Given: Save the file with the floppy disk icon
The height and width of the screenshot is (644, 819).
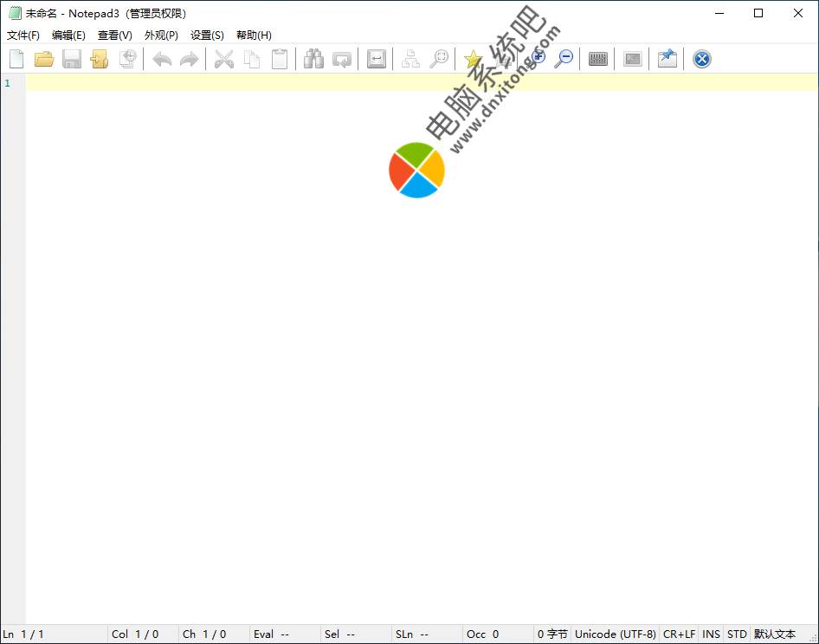Looking at the screenshot, I should (x=72, y=59).
